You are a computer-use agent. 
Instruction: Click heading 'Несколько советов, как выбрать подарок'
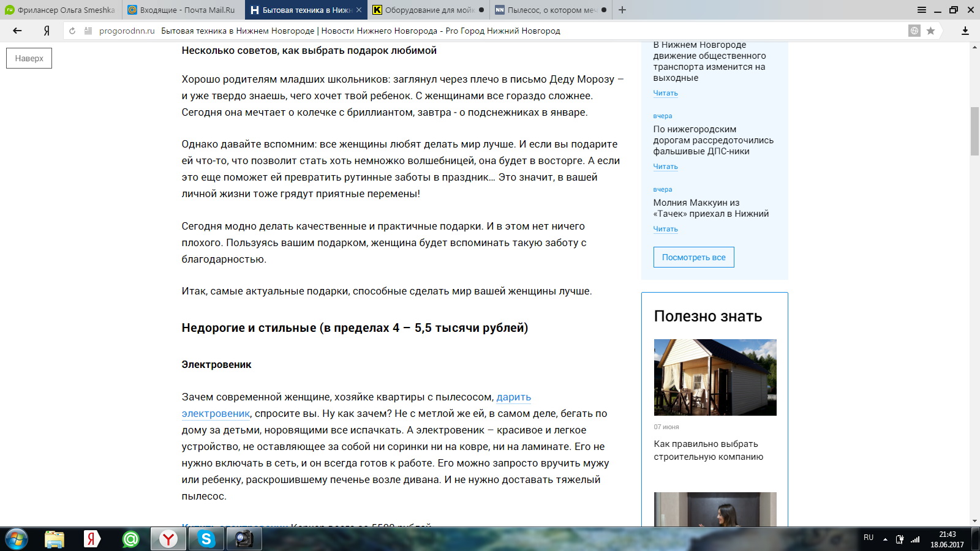pyautogui.click(x=309, y=50)
